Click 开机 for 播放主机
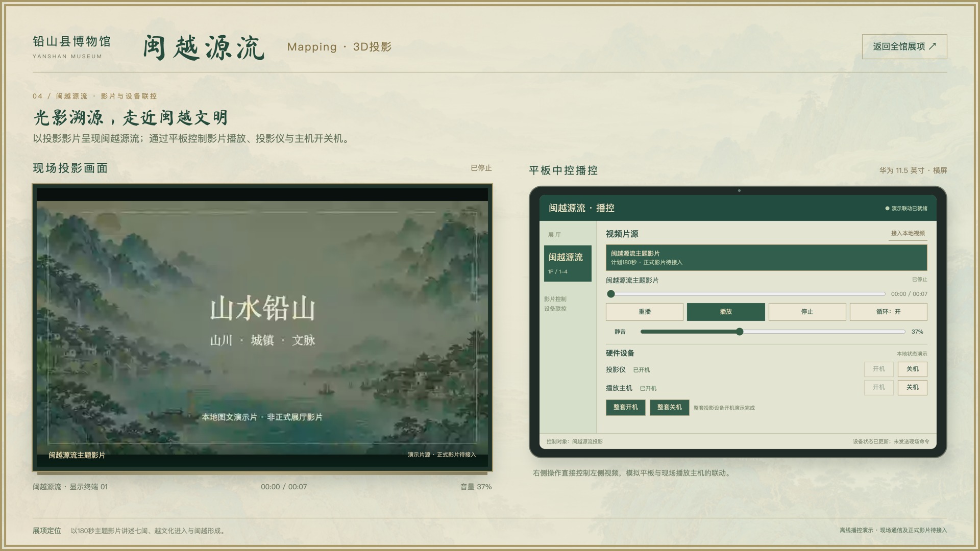This screenshot has width=980, height=551. click(878, 387)
